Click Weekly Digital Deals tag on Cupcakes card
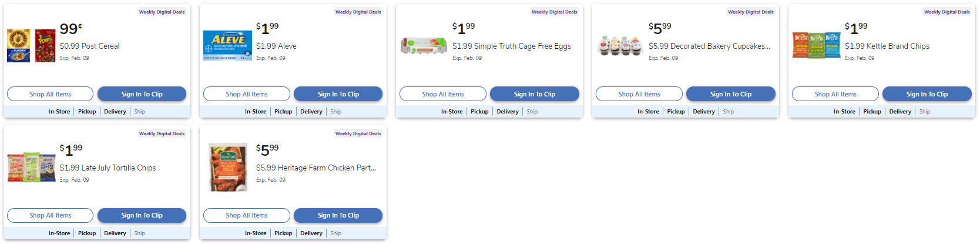 (750, 12)
